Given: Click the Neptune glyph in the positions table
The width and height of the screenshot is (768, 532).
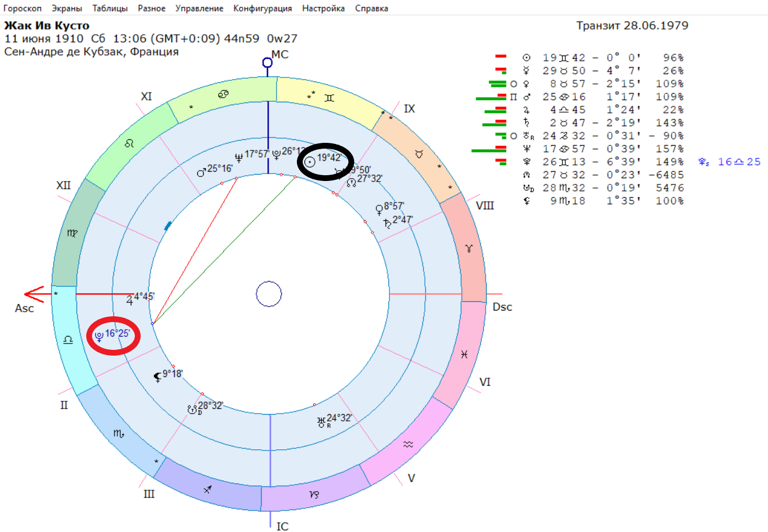Looking at the screenshot, I should [527, 149].
